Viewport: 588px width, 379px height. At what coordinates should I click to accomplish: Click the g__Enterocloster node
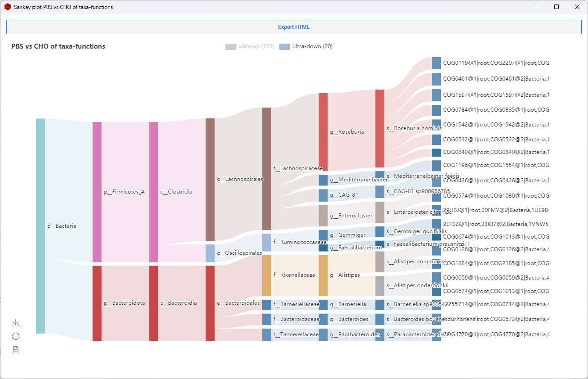[323, 216]
